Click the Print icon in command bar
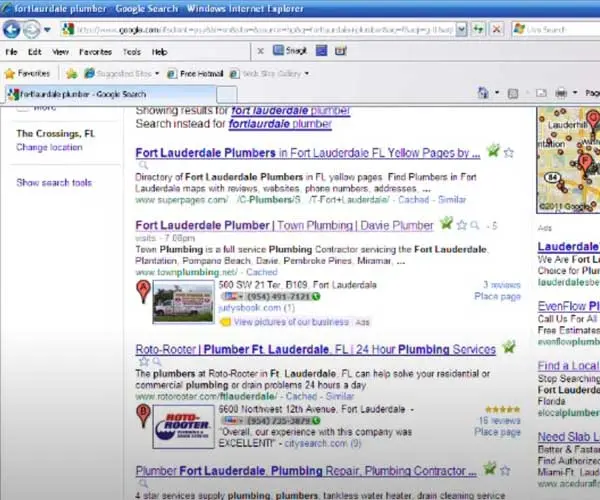 tap(561, 93)
